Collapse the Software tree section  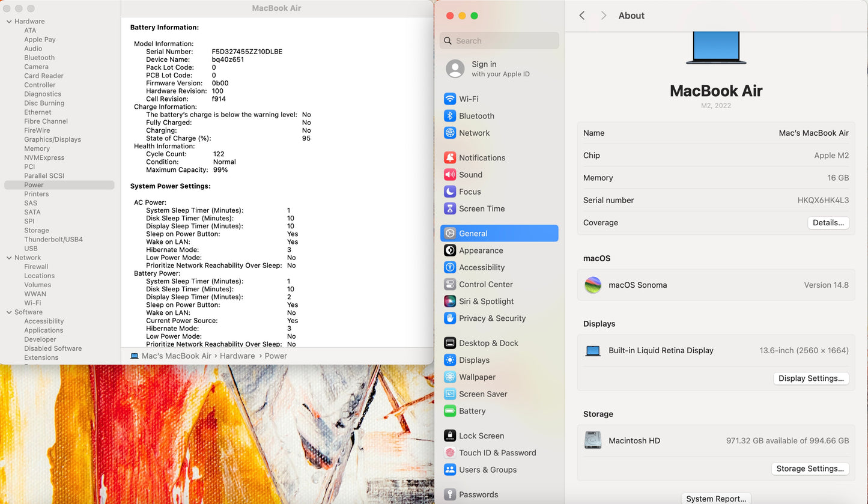(x=9, y=312)
